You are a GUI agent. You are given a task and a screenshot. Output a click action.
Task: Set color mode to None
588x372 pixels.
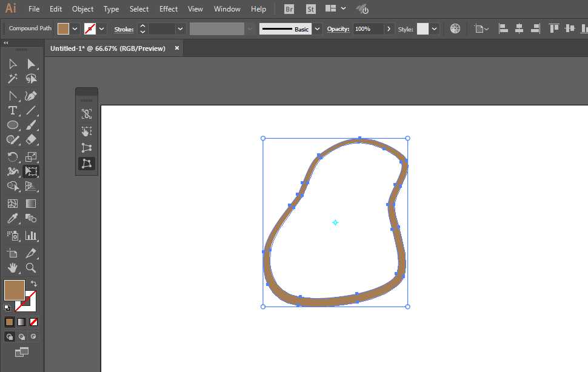pos(34,322)
